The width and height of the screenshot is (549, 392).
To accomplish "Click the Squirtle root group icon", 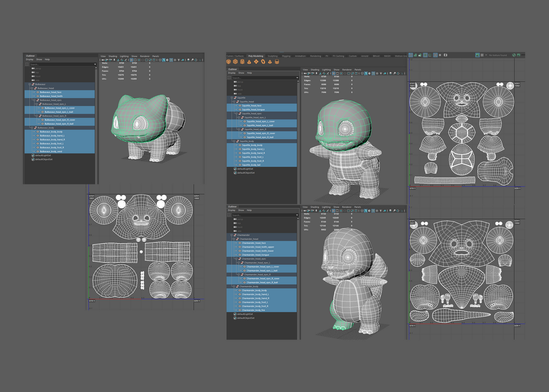I will click(x=235, y=98).
